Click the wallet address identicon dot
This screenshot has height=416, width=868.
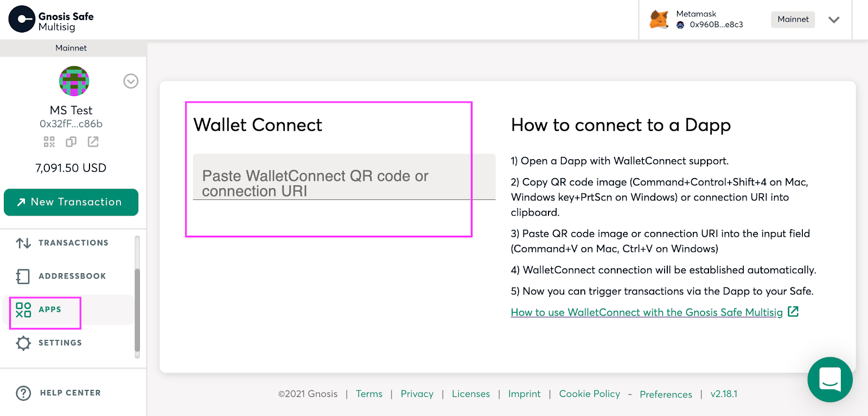pos(680,24)
